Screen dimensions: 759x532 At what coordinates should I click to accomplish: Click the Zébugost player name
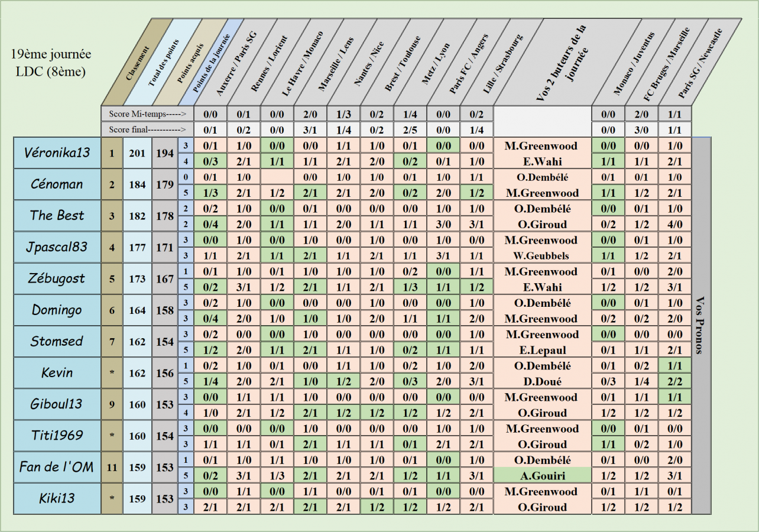(57, 278)
